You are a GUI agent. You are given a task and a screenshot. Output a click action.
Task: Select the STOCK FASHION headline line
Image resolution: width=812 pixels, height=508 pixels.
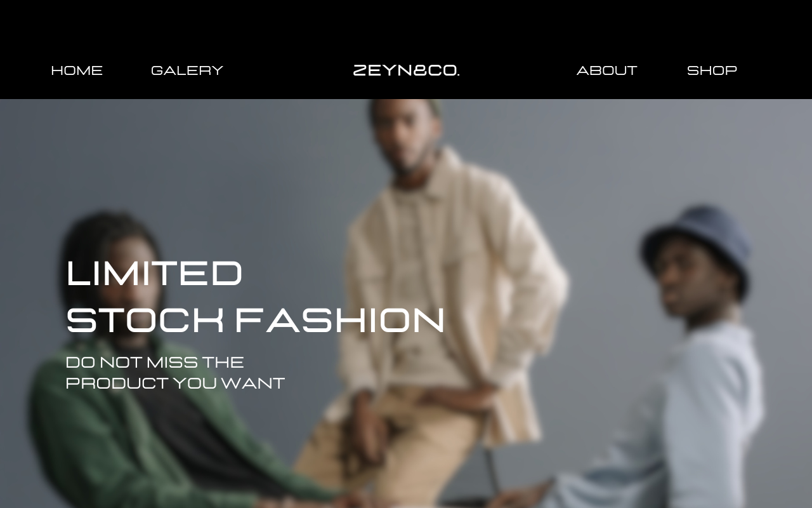point(256,319)
